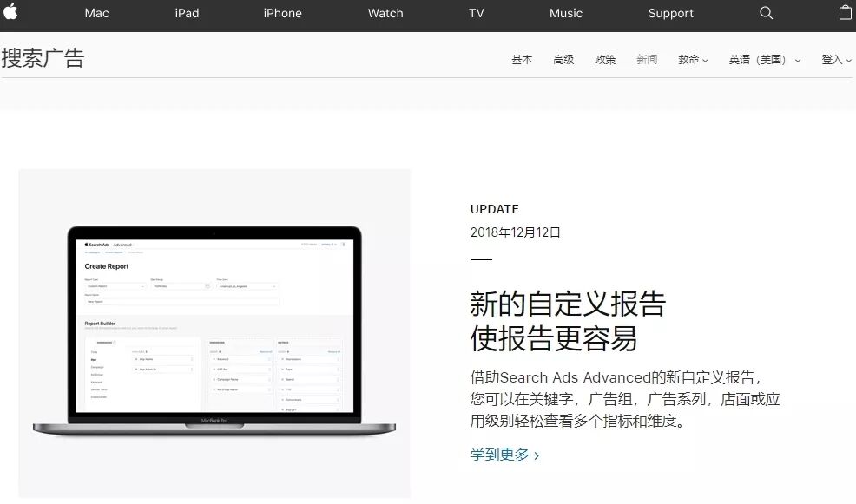
Task: Open the shopping bag icon
Action: click(845, 12)
